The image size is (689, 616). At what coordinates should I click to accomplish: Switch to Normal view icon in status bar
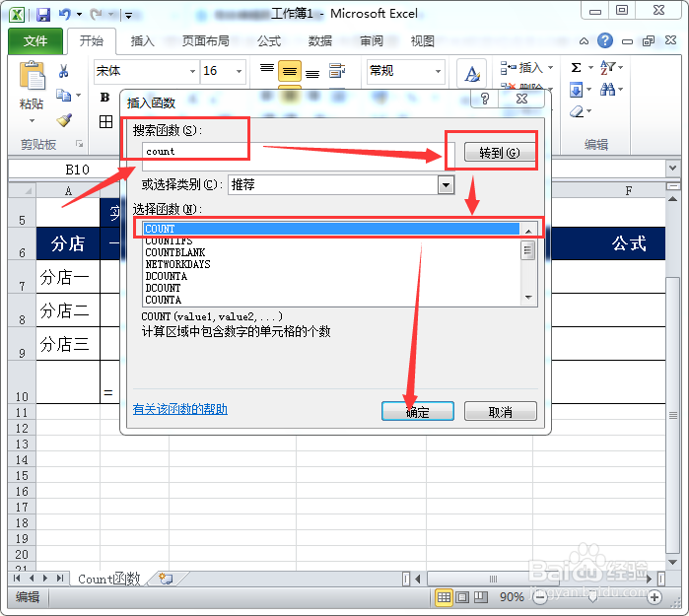click(x=444, y=597)
